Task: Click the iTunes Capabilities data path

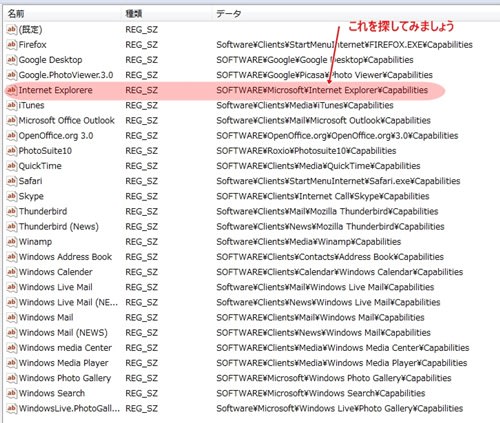Action: [305, 105]
